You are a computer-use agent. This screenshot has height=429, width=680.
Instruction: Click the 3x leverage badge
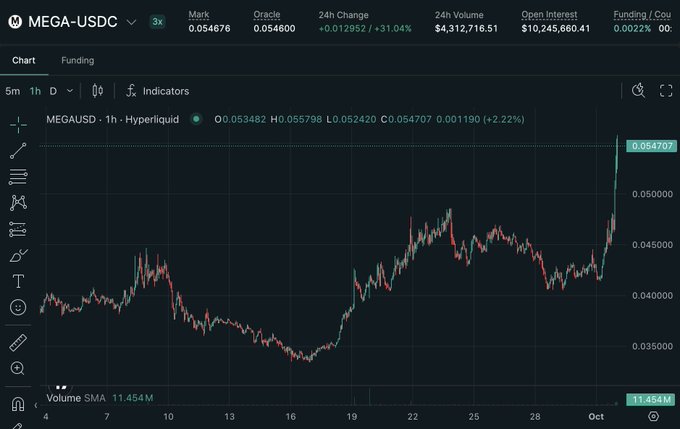click(x=157, y=22)
